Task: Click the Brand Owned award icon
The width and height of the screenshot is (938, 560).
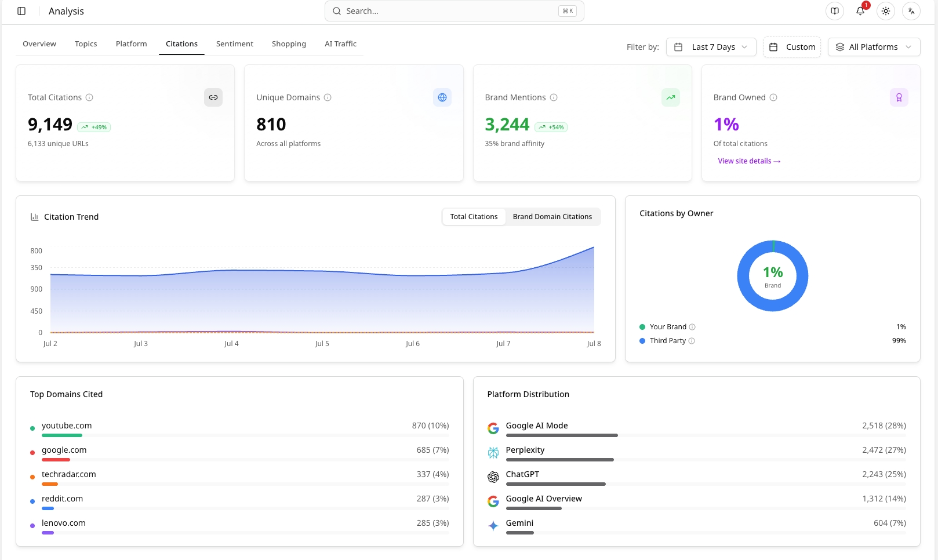Action: [899, 97]
